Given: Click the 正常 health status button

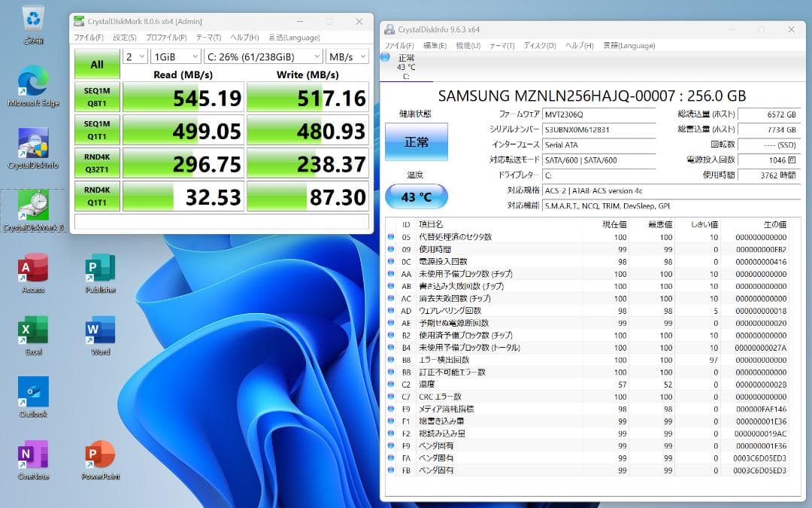Looking at the screenshot, I should point(417,141).
